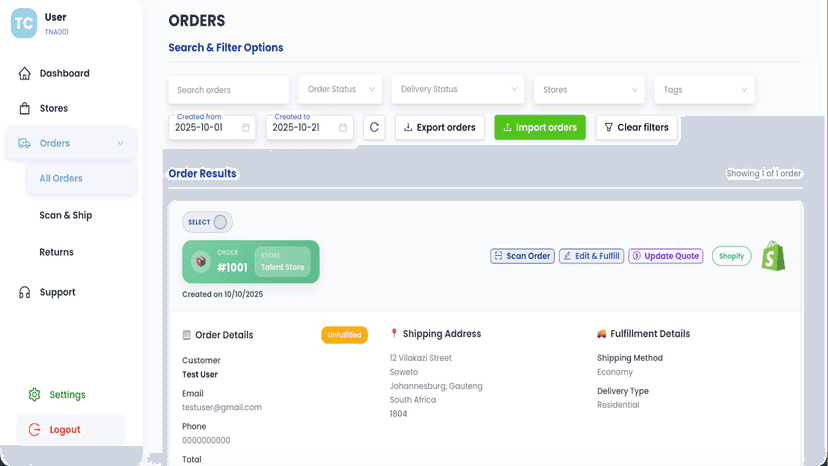This screenshot has width=828, height=466.
Task: Click the Order Details clipboard icon
Action: 186,335
